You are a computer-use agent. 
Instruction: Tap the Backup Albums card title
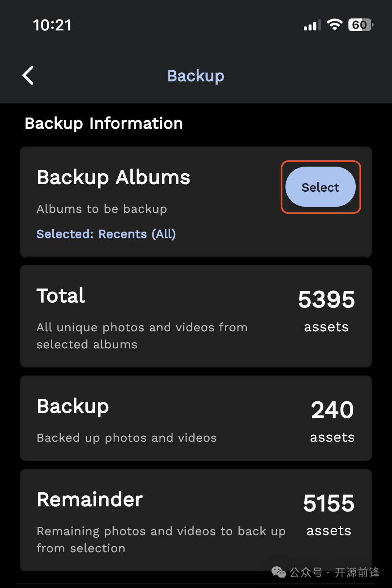[113, 177]
